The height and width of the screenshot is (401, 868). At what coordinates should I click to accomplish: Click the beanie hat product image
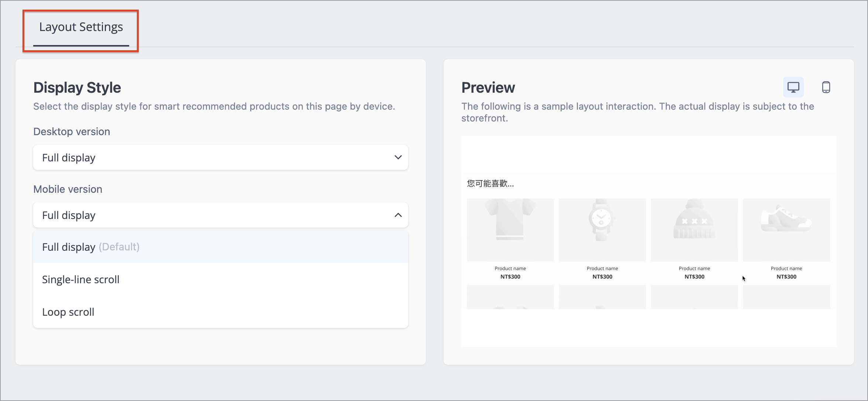(x=694, y=230)
